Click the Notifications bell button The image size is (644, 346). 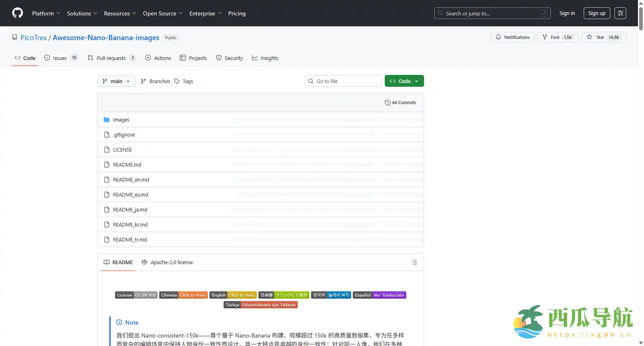coord(512,37)
